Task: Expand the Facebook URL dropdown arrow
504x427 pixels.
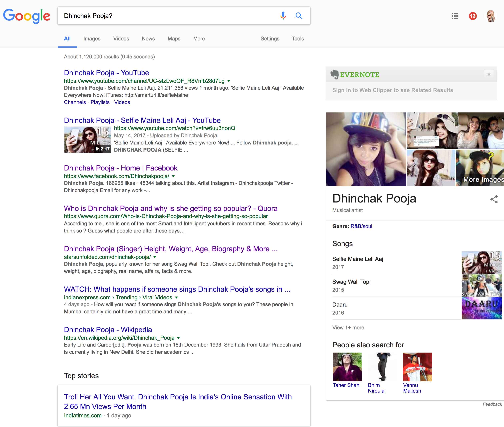Action: click(173, 176)
